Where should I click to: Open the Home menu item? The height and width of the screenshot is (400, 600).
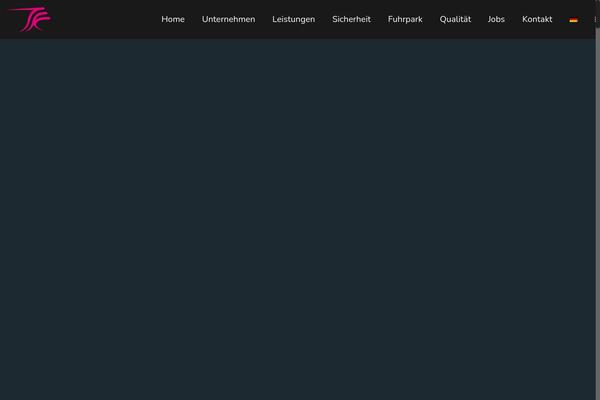pos(173,19)
